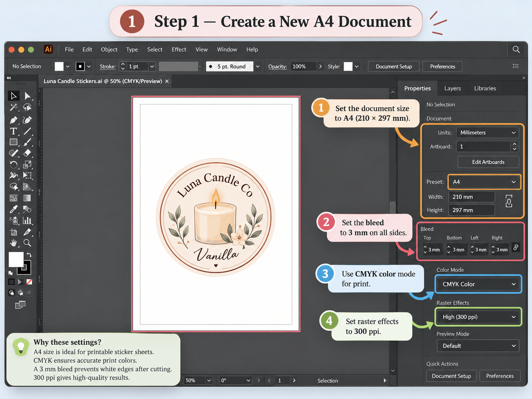Switch to the Layers tab
This screenshot has width=532, height=399.
(x=452, y=89)
